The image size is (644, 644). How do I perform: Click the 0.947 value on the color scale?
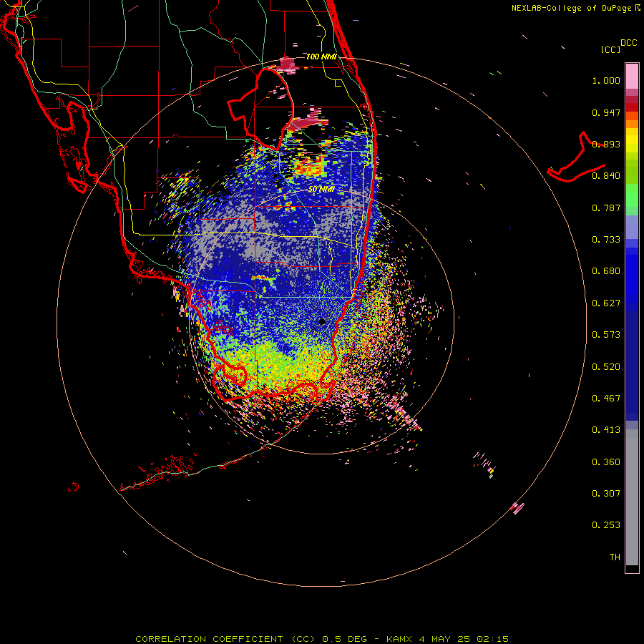tap(606, 112)
